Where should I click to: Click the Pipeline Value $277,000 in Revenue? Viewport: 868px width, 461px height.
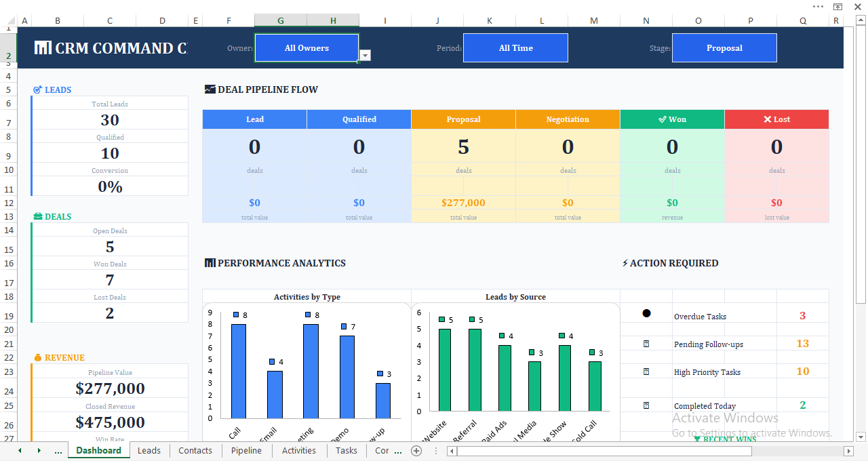(110, 388)
